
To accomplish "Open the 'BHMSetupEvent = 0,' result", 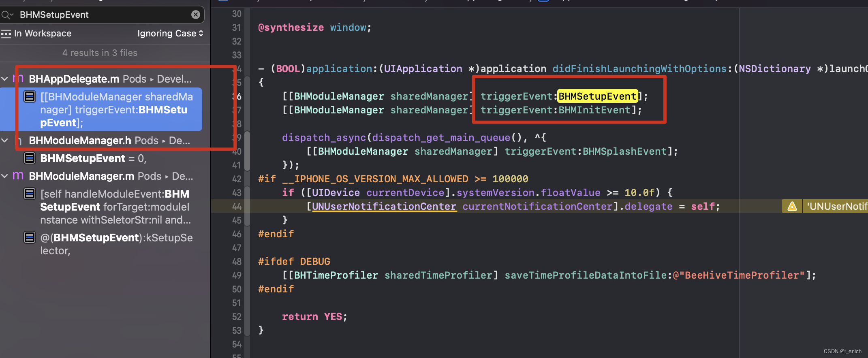I will coord(93,158).
